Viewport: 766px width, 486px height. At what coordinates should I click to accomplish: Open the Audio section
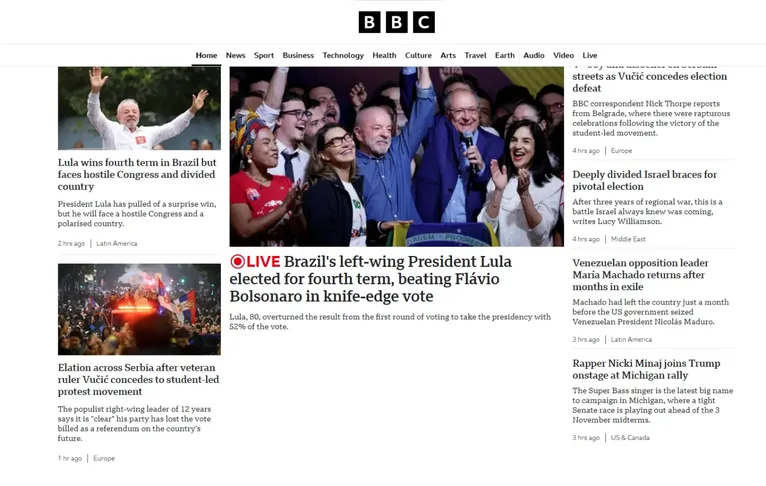[x=534, y=56]
